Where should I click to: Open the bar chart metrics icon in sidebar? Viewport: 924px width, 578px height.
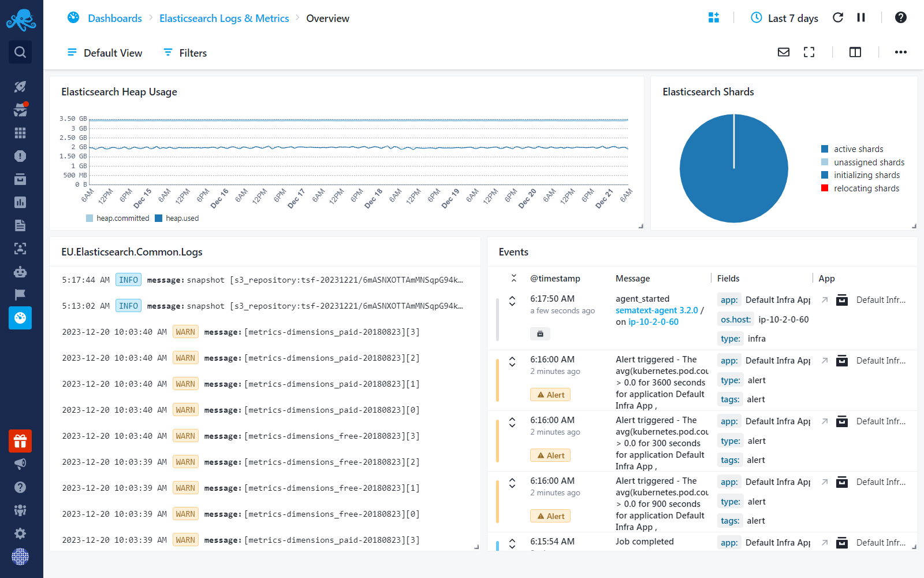20,202
